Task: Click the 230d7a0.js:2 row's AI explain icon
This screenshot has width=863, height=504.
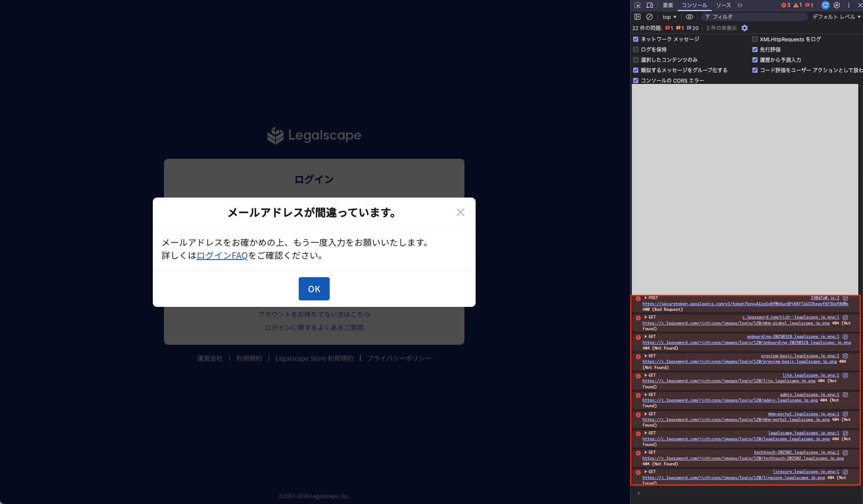Action: [845, 298]
